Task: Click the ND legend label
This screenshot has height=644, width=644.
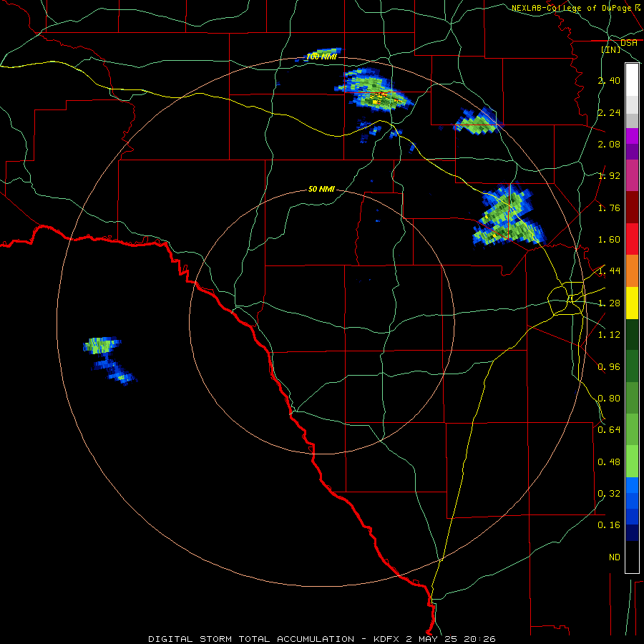Action: (615, 557)
